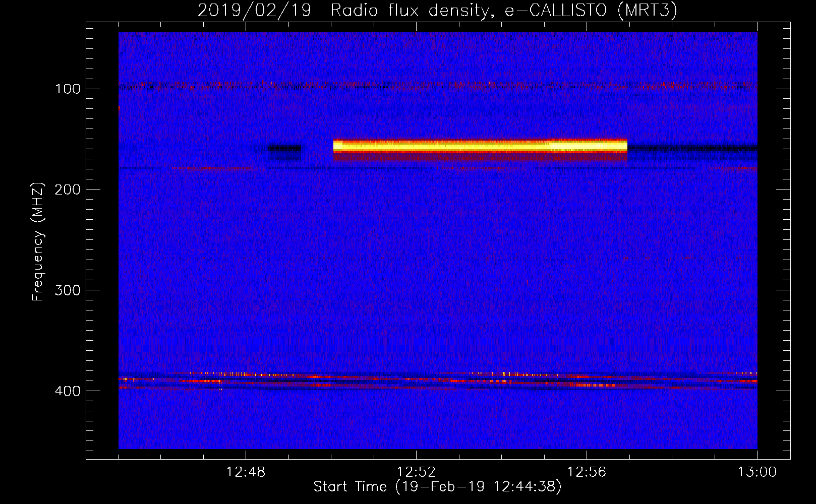The height and width of the screenshot is (504, 816).
Task: Click the 'Frequency (MHZ)' axis label
Action: pos(38,241)
